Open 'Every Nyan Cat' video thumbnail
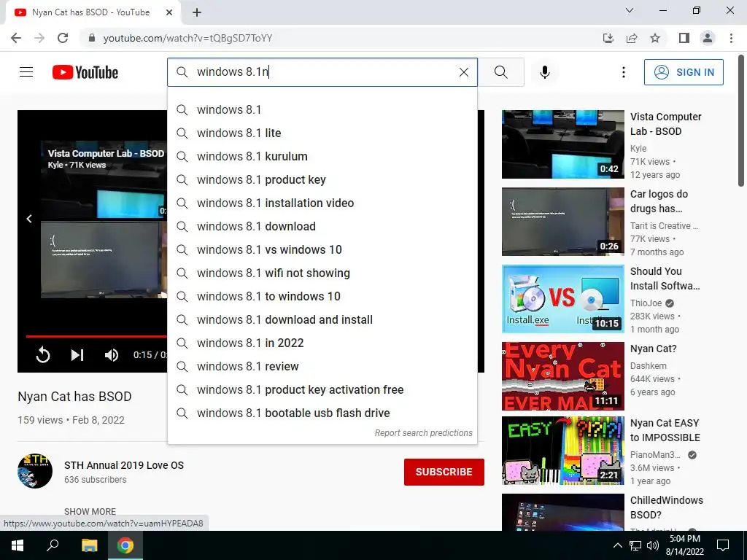This screenshot has height=560, width=747. tap(562, 376)
